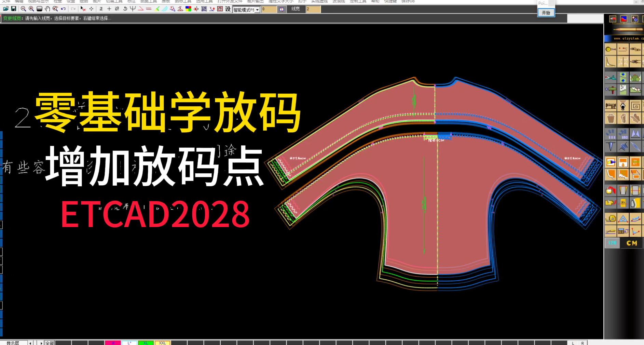
Task: Undo the last action
Action: (x=63, y=9)
